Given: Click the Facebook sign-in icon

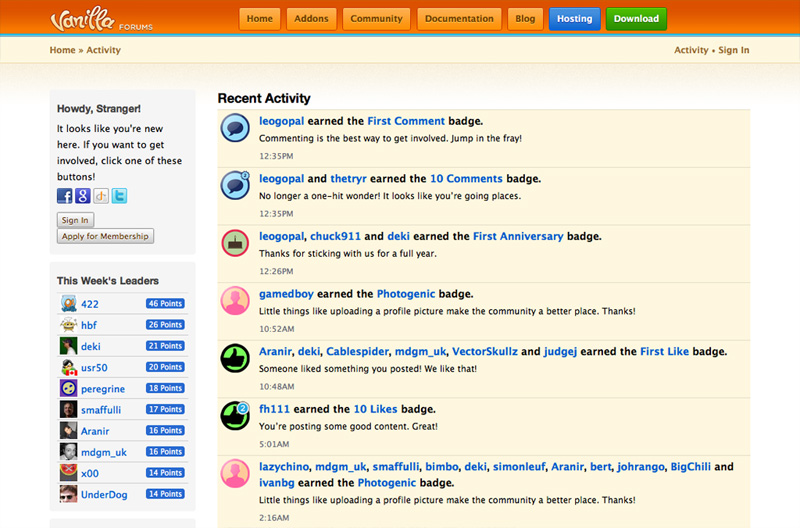Looking at the screenshot, I should [65, 196].
